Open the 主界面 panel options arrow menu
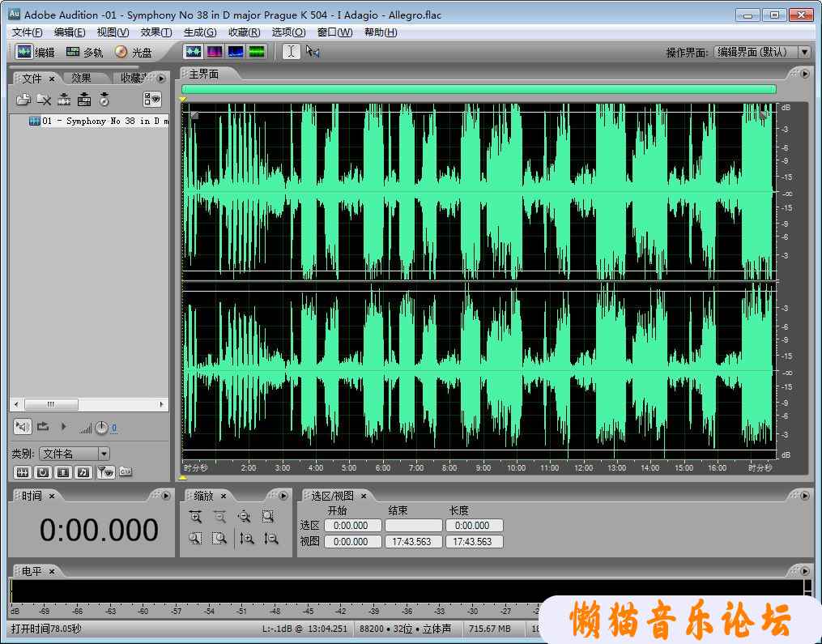Screen dimensions: 822x644 tap(805, 74)
